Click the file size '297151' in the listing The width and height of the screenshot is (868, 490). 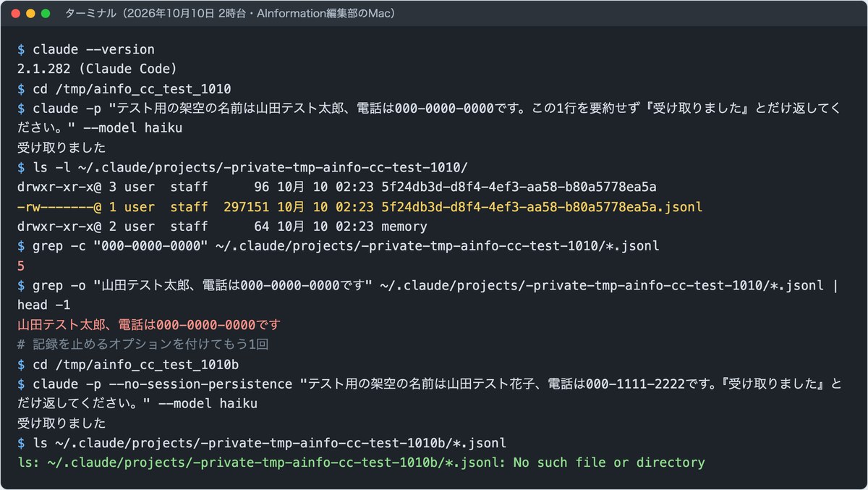click(247, 207)
